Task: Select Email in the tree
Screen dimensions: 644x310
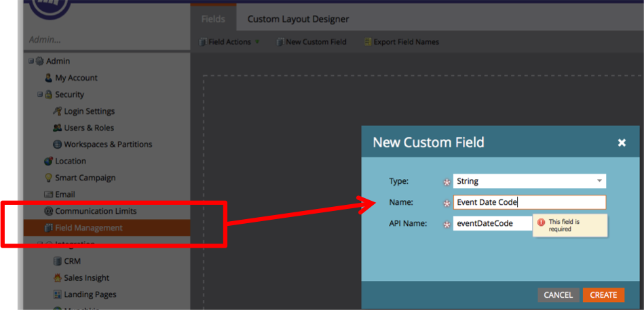Action: (x=65, y=195)
